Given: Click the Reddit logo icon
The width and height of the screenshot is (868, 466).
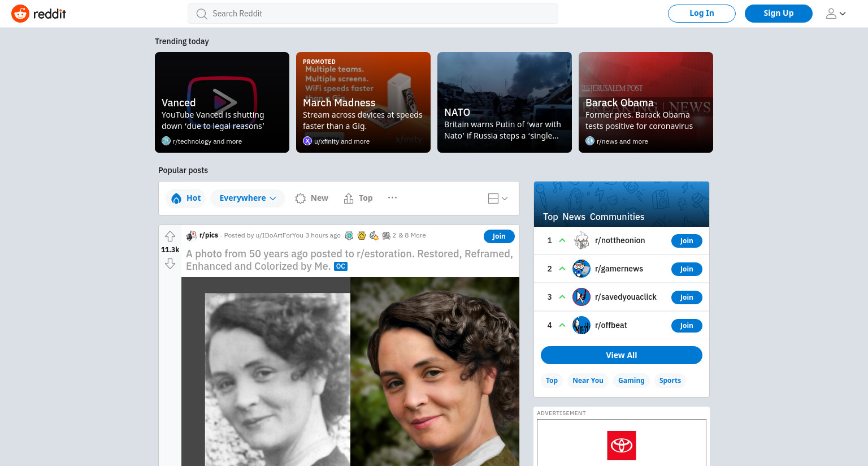Looking at the screenshot, I should pyautogui.click(x=20, y=14).
